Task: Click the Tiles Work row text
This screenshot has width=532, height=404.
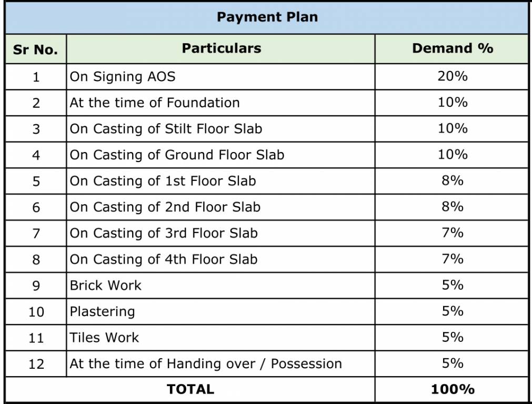Action: pyautogui.click(x=105, y=338)
